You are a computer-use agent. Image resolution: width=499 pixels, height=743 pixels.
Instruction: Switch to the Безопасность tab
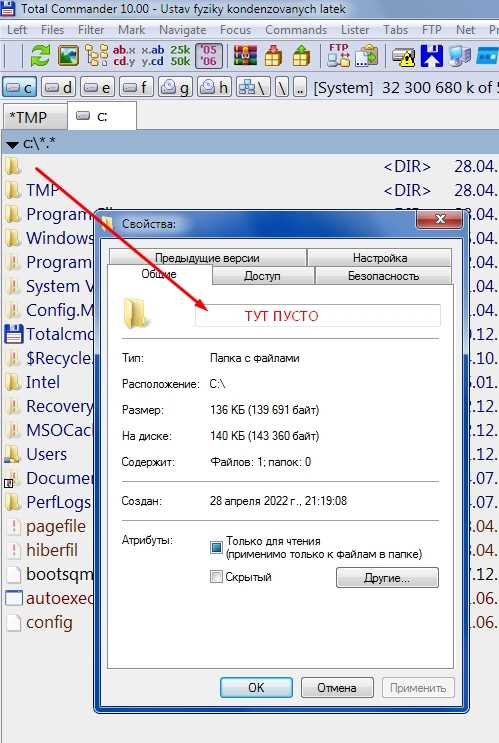pyautogui.click(x=383, y=276)
